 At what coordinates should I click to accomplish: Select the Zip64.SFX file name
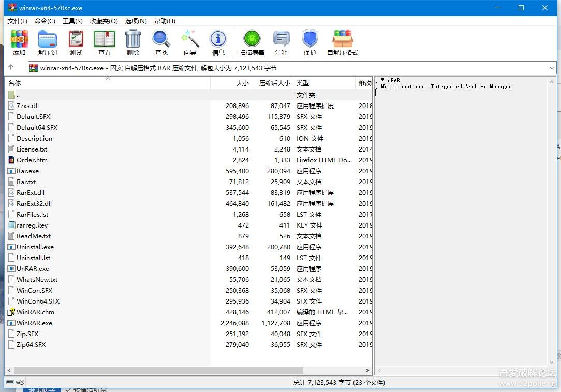point(31,345)
